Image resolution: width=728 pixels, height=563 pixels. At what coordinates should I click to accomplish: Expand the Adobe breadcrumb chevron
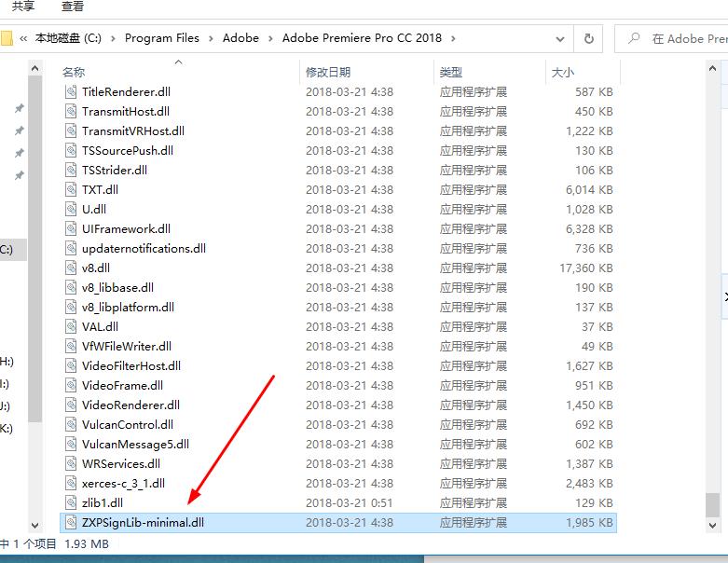click(x=270, y=38)
